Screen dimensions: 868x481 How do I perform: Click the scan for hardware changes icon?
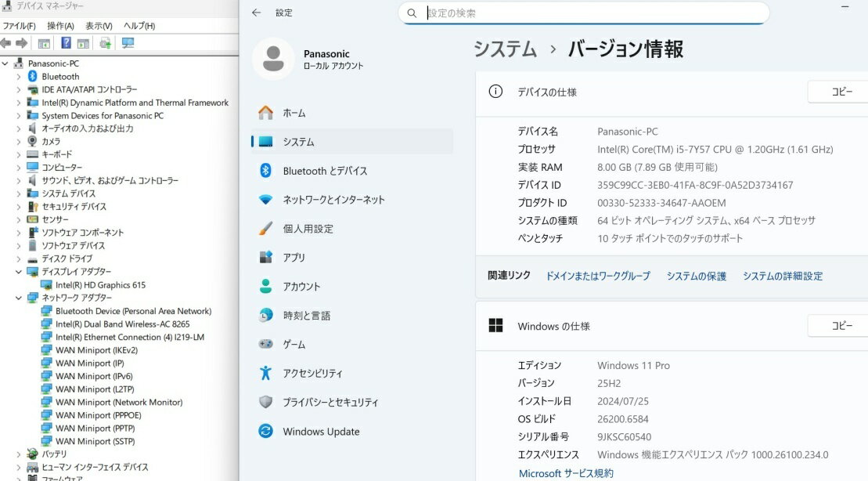tap(128, 43)
